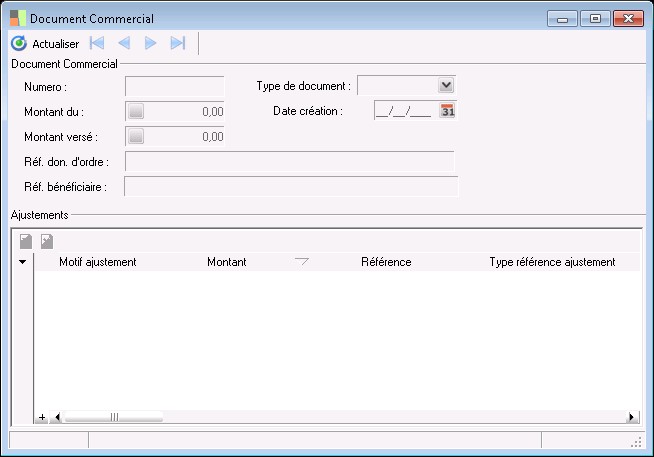Click into the Réf. don. d'ordre field

[x=290, y=161]
